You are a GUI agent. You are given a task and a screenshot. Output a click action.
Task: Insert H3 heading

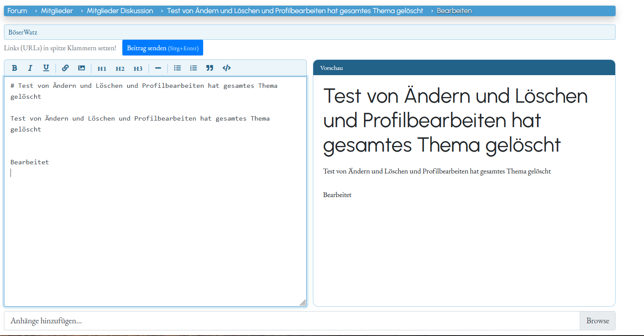[x=138, y=69]
